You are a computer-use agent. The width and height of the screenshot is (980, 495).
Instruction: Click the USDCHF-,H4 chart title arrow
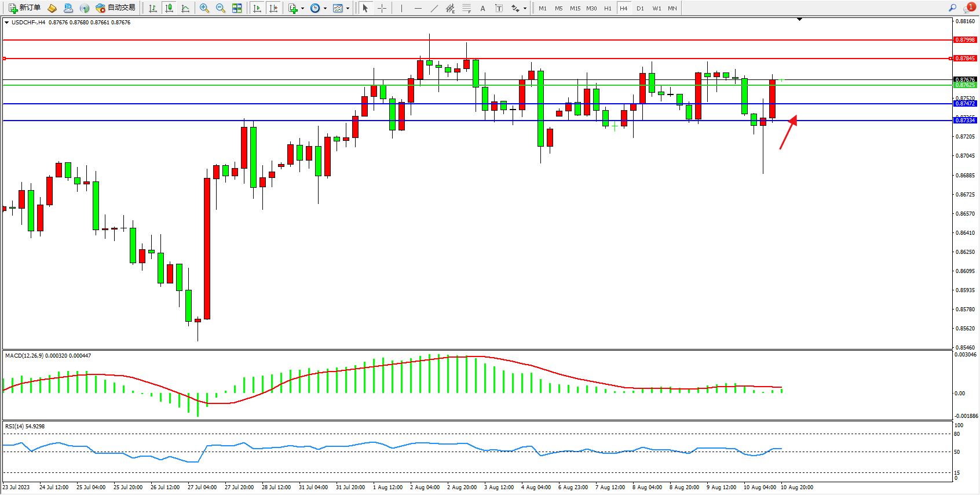(x=6, y=23)
